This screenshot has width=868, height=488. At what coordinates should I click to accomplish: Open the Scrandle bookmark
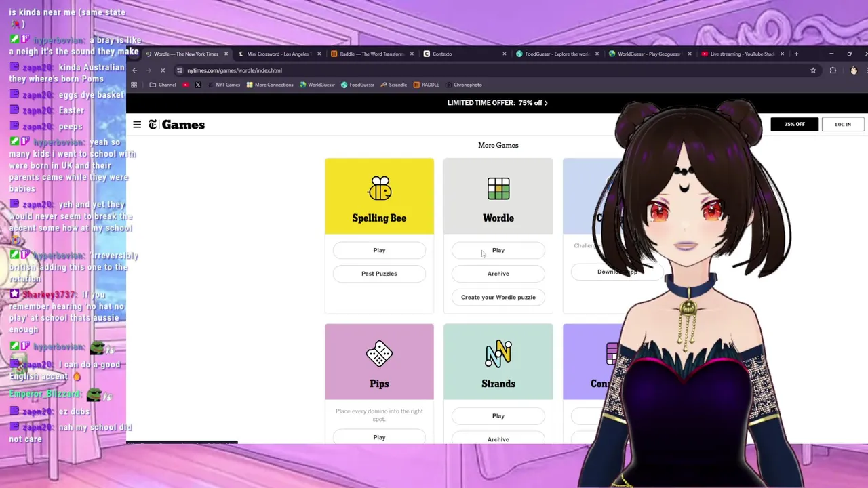click(394, 85)
